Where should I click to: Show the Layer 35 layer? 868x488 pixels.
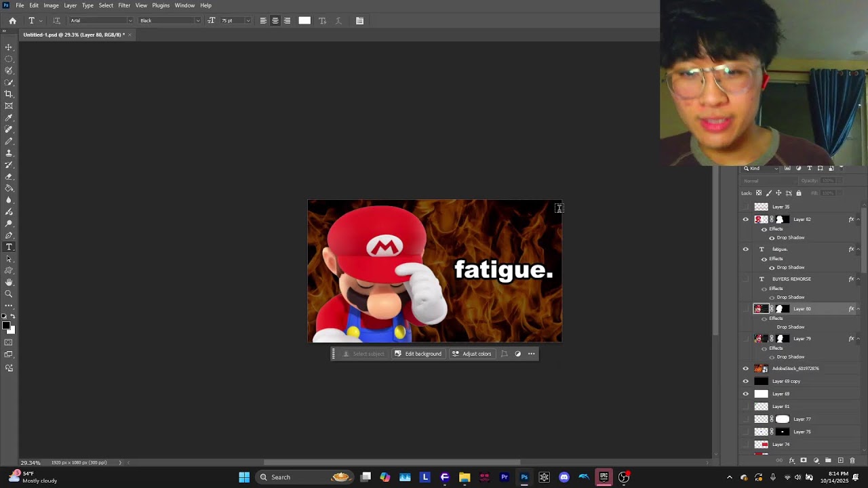click(746, 207)
